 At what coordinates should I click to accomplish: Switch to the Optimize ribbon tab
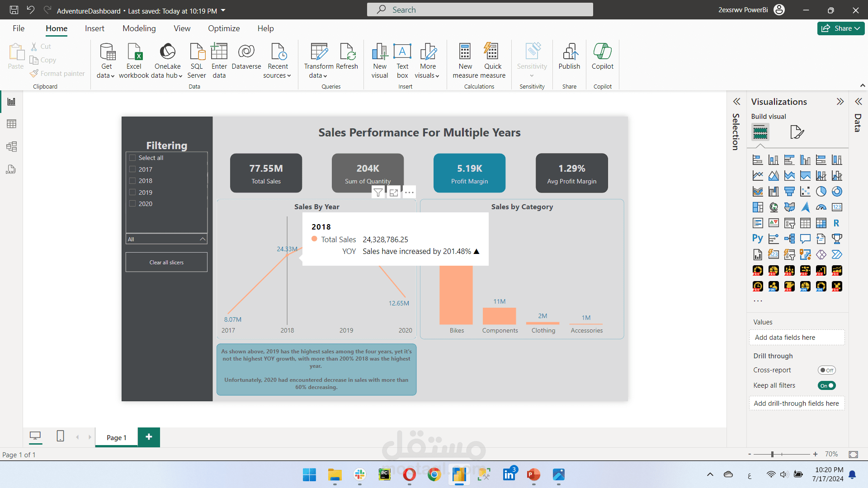tap(224, 28)
